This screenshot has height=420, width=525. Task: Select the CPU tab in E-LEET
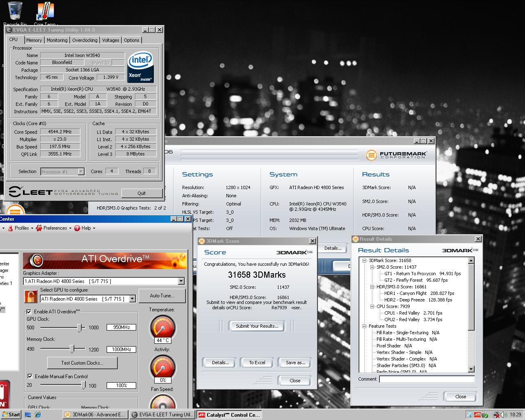(x=14, y=39)
